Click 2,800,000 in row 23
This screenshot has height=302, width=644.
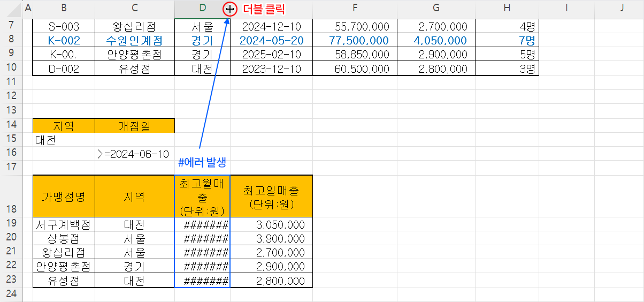pyautogui.click(x=272, y=280)
